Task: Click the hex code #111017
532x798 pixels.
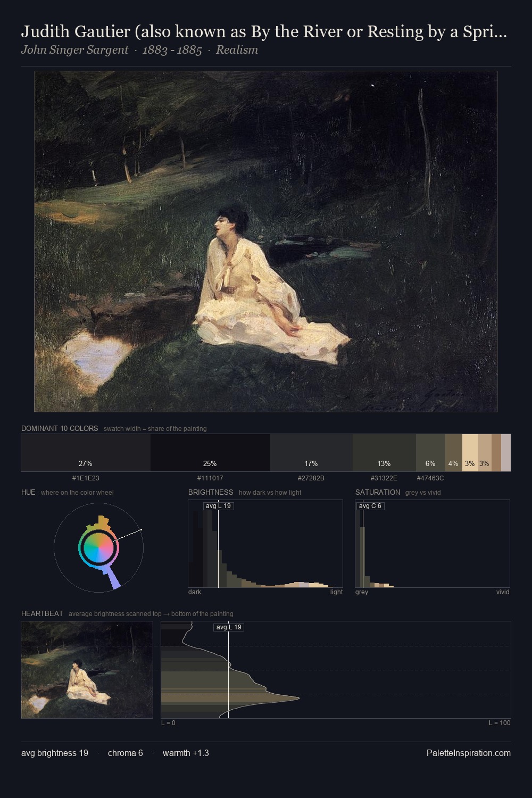Action: (x=210, y=478)
